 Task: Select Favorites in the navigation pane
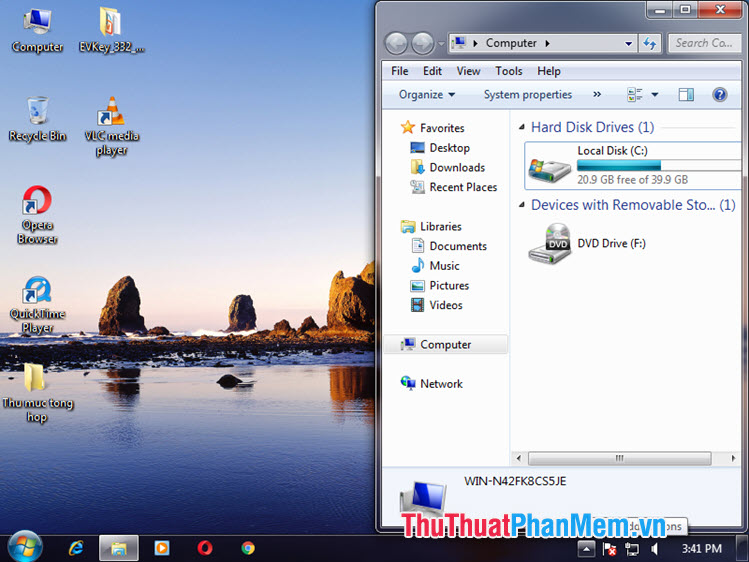[433, 127]
